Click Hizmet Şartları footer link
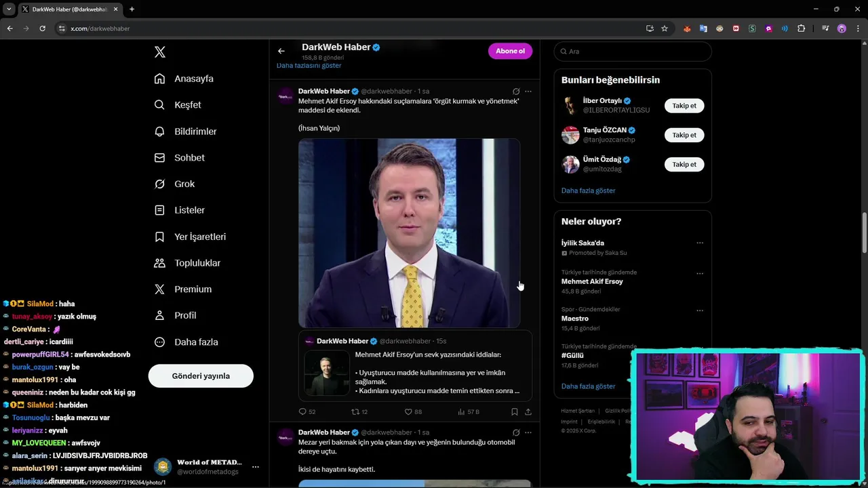 click(x=578, y=411)
